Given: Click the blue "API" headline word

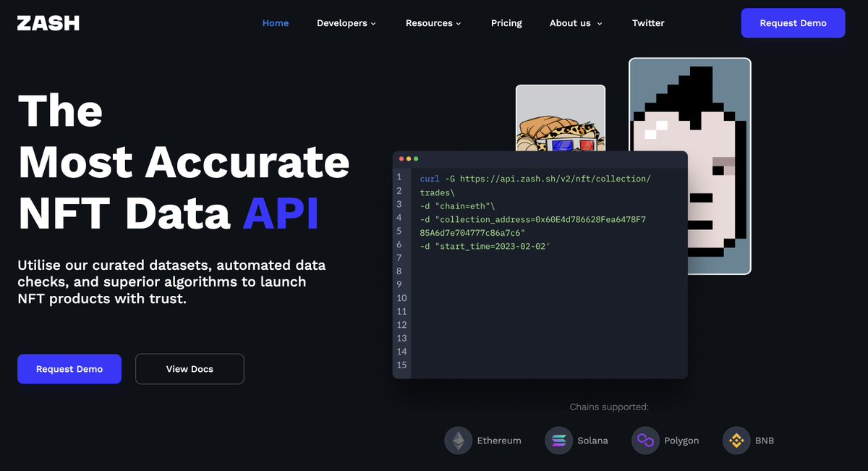Looking at the screenshot, I should coord(281,214).
